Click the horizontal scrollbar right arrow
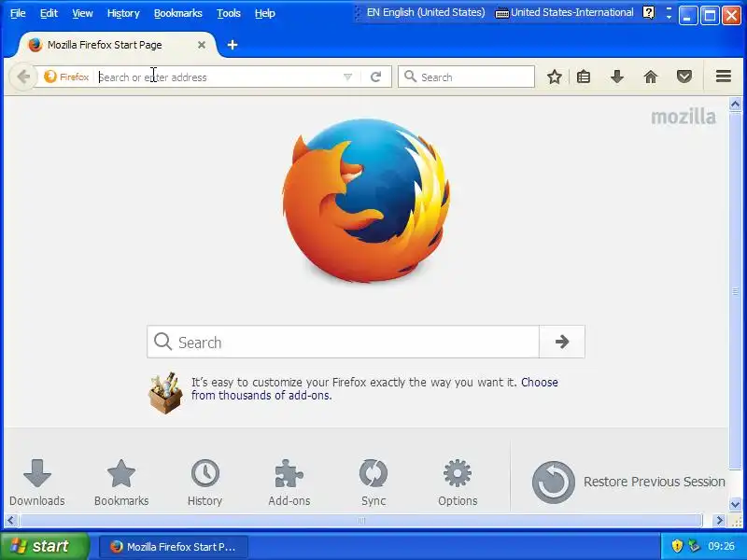 click(x=719, y=520)
